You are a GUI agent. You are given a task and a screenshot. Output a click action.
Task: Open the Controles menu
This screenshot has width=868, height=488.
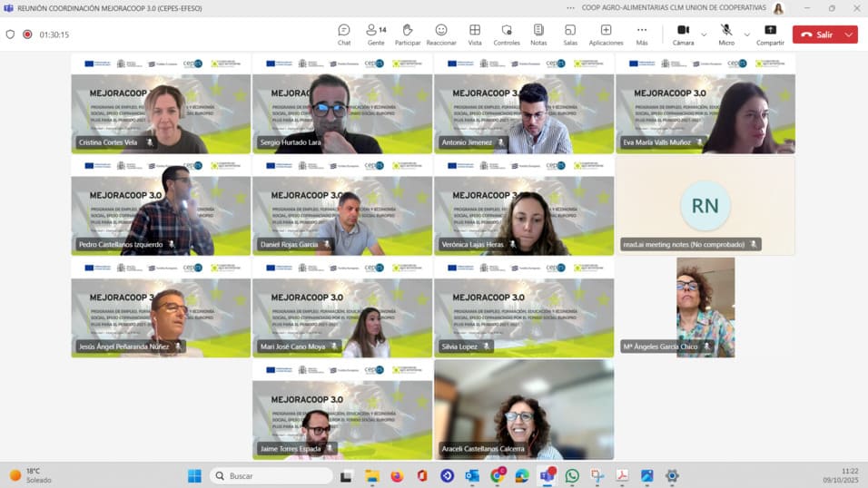[x=507, y=34]
